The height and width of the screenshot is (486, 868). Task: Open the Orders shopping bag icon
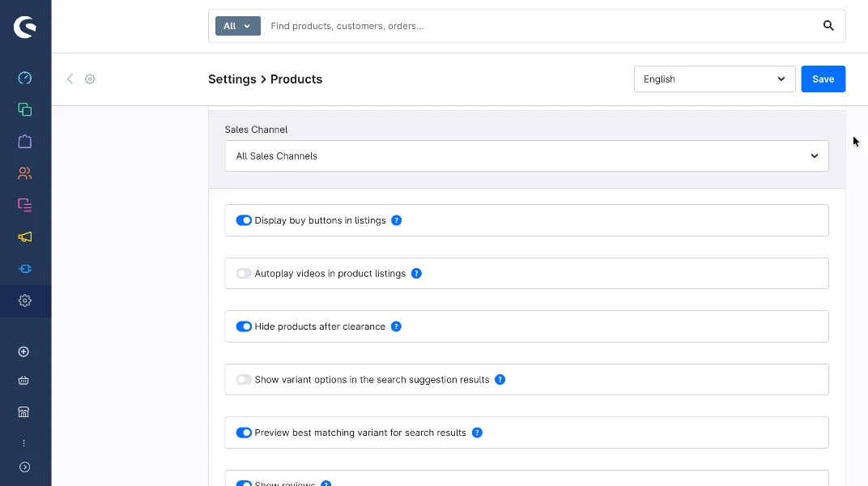click(25, 142)
